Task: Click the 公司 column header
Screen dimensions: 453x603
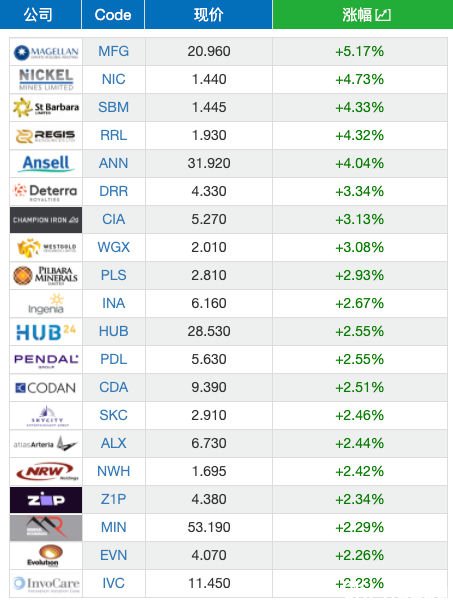Action: click(38, 14)
